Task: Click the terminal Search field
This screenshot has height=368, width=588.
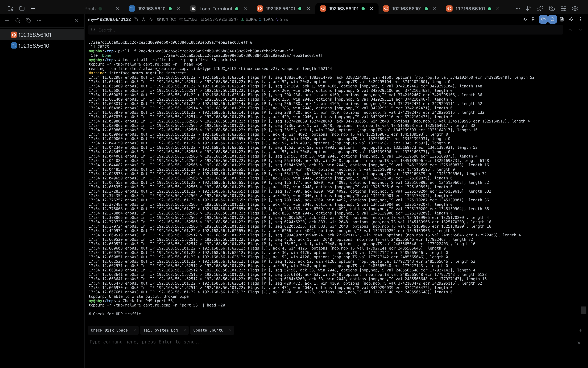Action: tap(325, 30)
